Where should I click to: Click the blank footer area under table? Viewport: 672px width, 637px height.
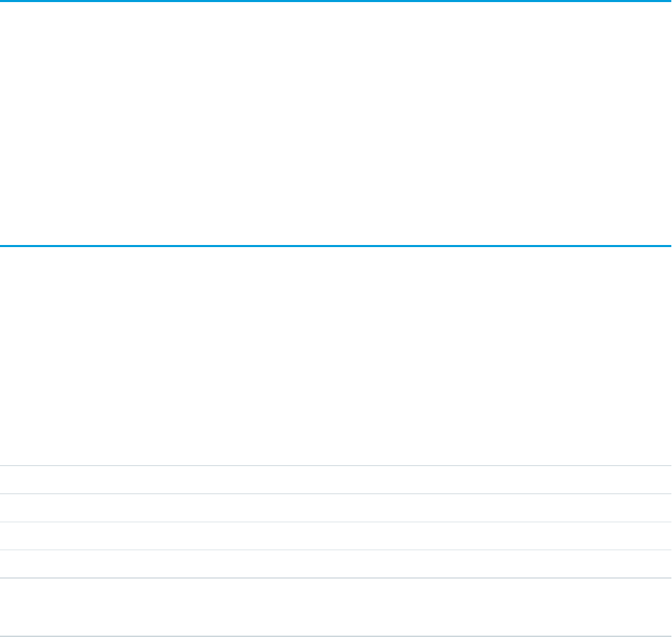click(336, 607)
